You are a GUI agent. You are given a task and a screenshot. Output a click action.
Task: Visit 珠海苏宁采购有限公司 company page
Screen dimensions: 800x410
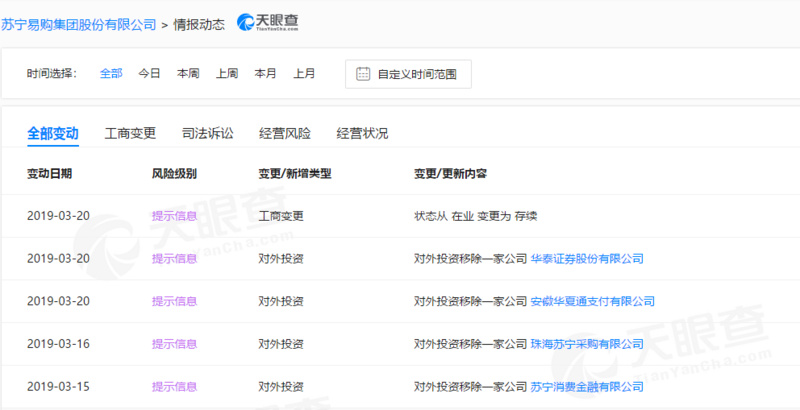(x=586, y=344)
